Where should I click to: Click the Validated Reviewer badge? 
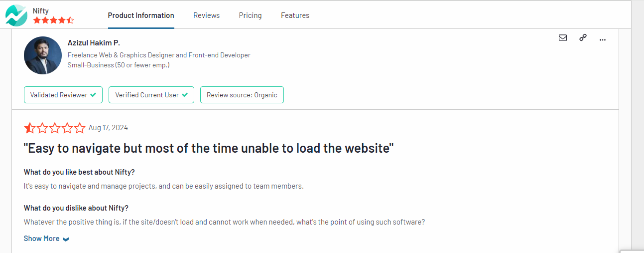pyautogui.click(x=63, y=95)
